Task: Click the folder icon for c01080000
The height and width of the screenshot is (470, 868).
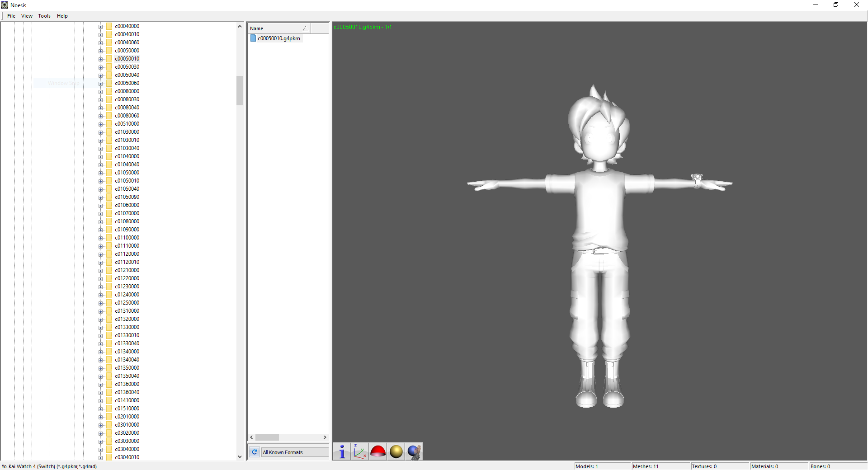Action: 109,221
